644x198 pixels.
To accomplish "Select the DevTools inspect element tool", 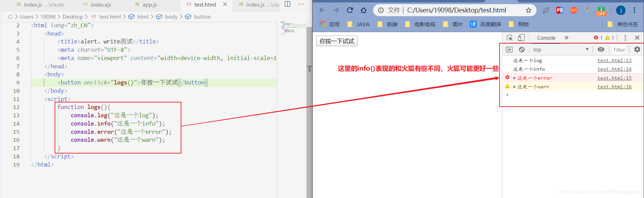I will (510, 38).
